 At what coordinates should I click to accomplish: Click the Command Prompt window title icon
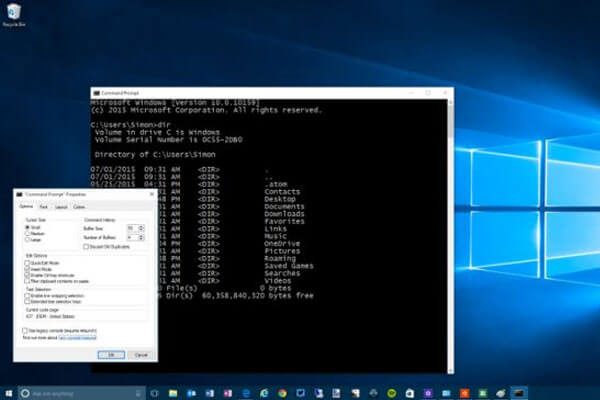96,93
